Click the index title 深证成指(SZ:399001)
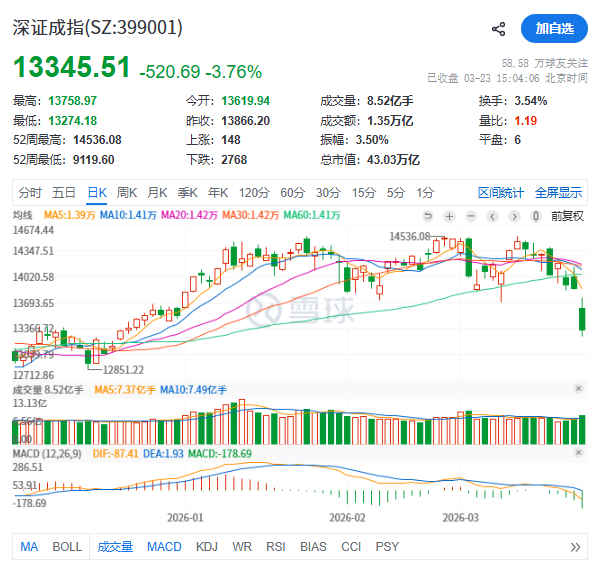Screen dimensions: 605x569 tap(98, 28)
